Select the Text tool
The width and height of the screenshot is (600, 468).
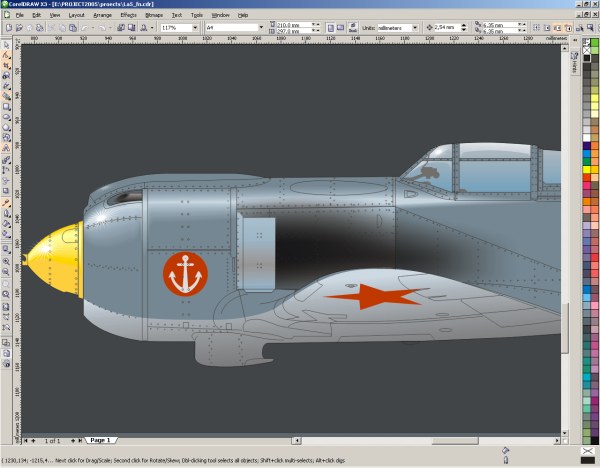click(6, 148)
